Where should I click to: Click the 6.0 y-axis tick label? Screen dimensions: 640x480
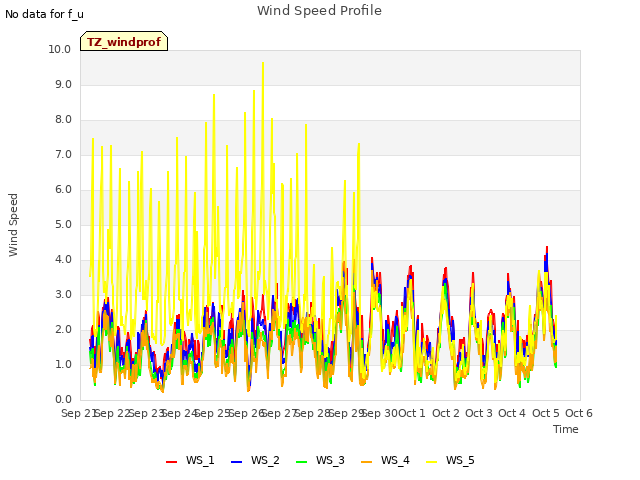(x=63, y=190)
